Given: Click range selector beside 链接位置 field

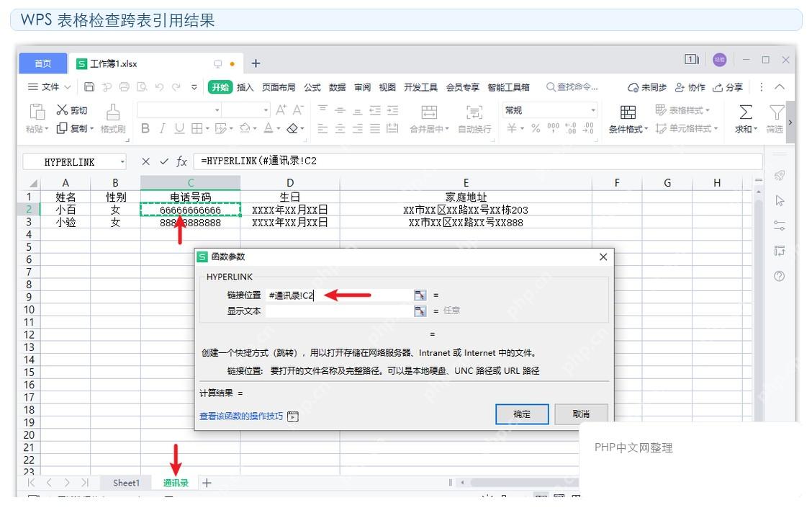Looking at the screenshot, I should (420, 295).
